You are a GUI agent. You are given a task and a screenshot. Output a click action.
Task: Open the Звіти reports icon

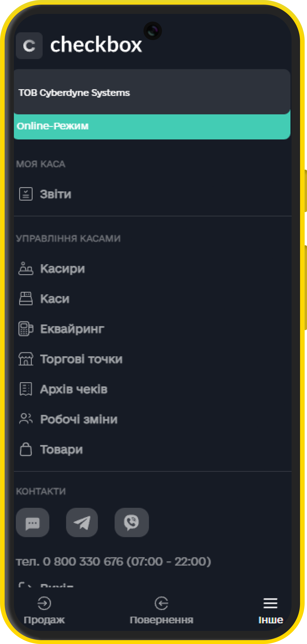[x=26, y=194]
